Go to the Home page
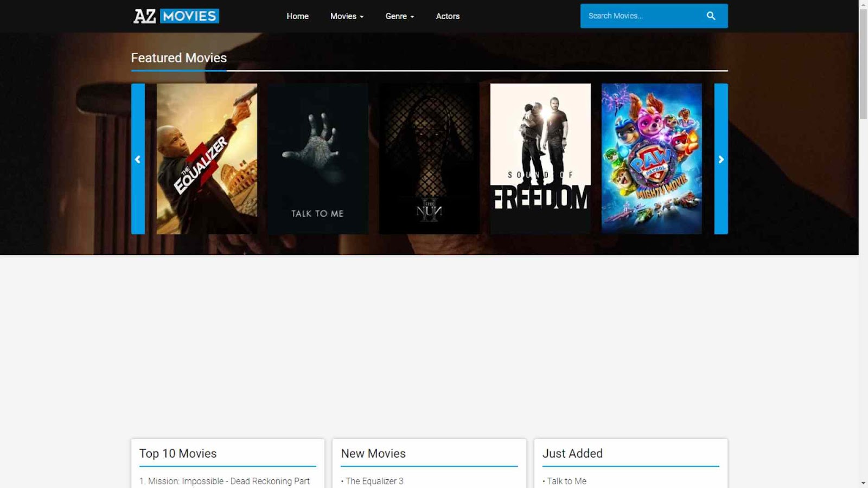868x488 pixels. pos(297,16)
